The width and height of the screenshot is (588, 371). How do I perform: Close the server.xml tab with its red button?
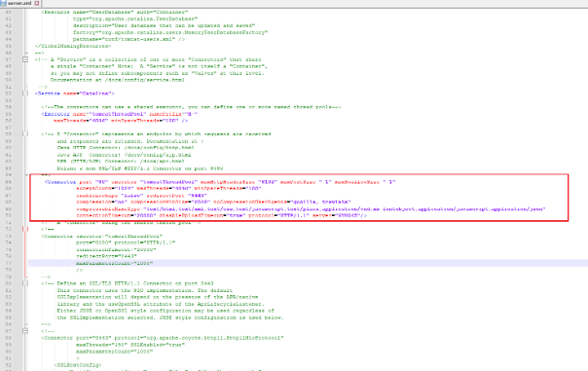(x=37, y=3)
